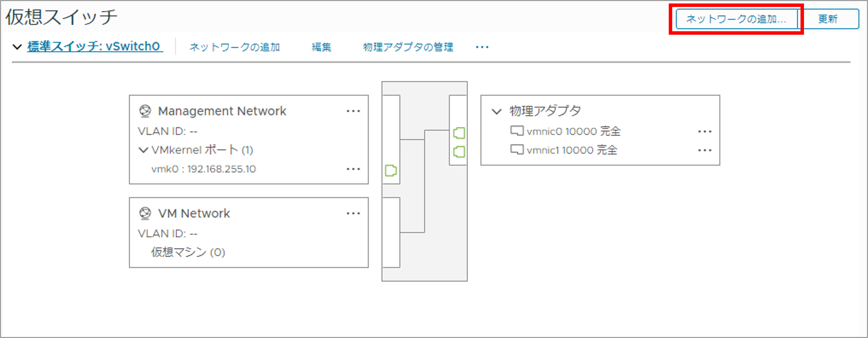This screenshot has width=868, height=338.
Task: Open the vmk0 : 192.168.255.10 ellipsis menu
Action: pyautogui.click(x=353, y=169)
